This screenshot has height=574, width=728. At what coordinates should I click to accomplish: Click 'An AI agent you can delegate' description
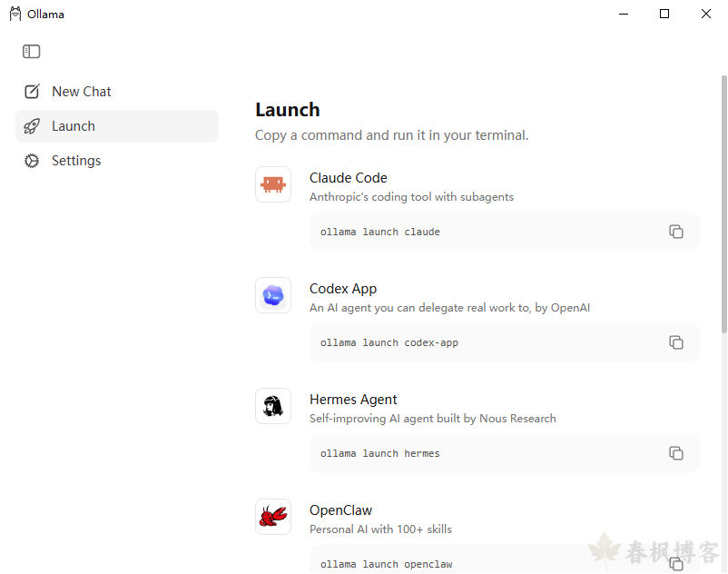tap(449, 307)
